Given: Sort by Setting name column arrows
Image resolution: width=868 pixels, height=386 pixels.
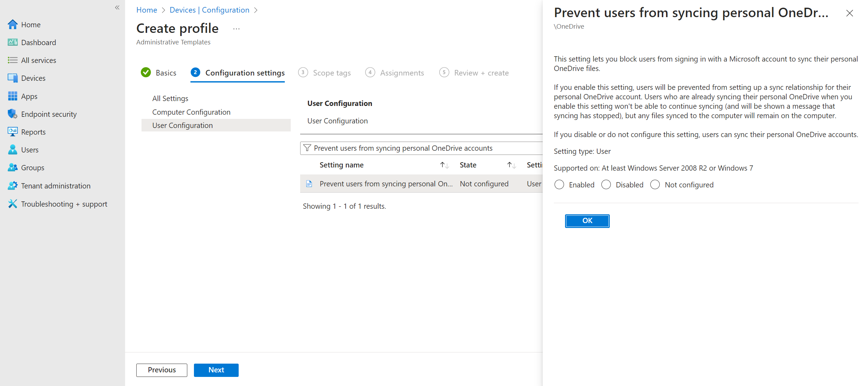Looking at the screenshot, I should coord(444,165).
